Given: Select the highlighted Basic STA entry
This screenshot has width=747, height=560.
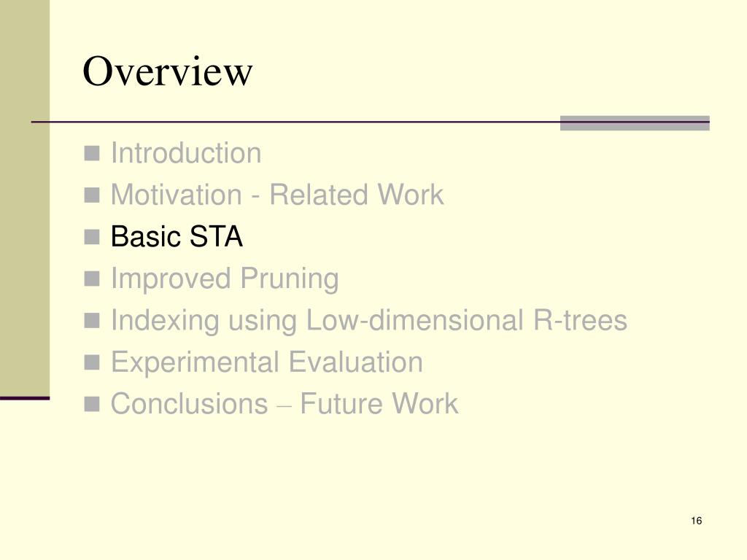Looking at the screenshot, I should [177, 237].
